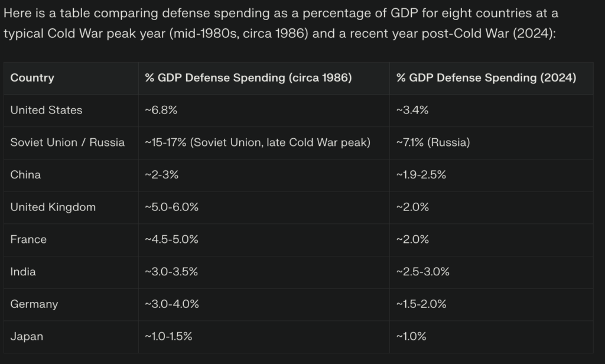Select the India row label
Viewport: 605px width, 364px height.
click(23, 272)
